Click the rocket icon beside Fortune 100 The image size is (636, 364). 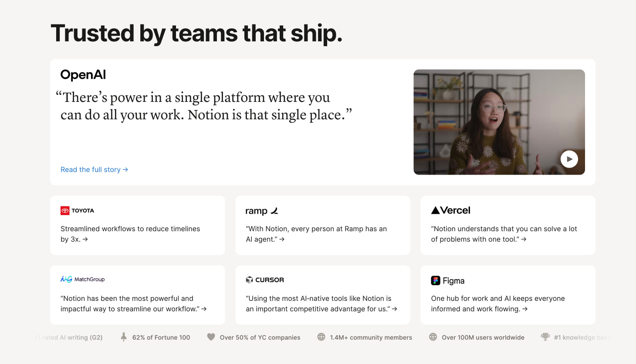pyautogui.click(x=124, y=337)
